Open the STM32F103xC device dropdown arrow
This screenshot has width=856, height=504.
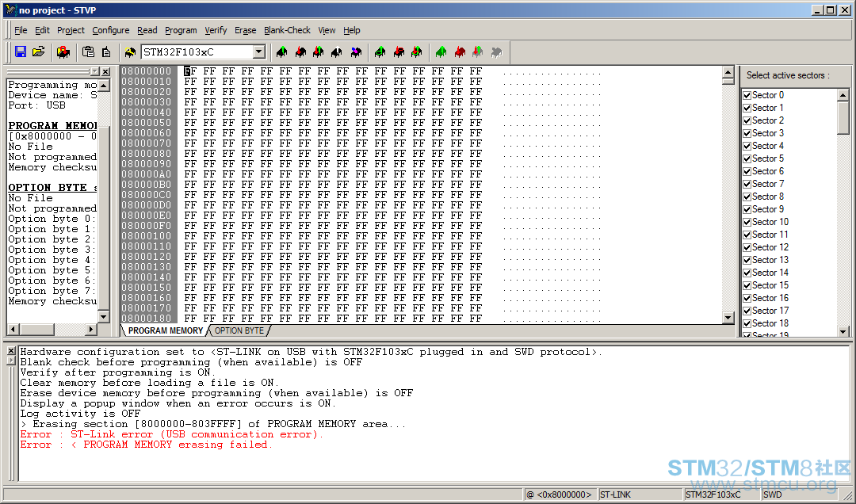258,52
